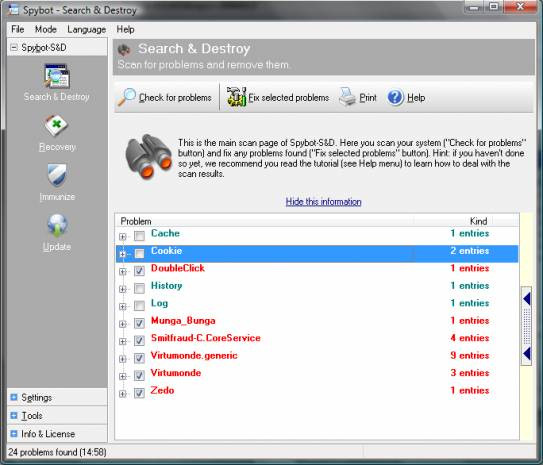Expand the Log tree node
The height and width of the screenshot is (465, 543).
[x=123, y=307]
